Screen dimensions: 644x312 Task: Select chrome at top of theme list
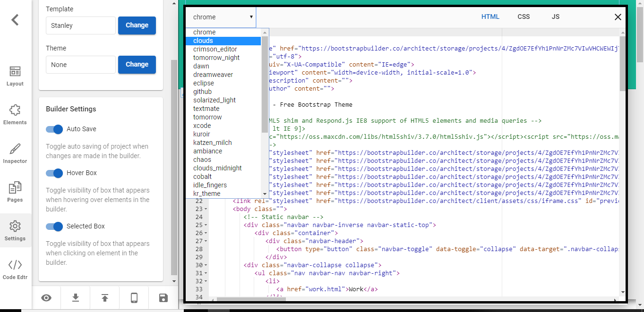tap(223, 32)
